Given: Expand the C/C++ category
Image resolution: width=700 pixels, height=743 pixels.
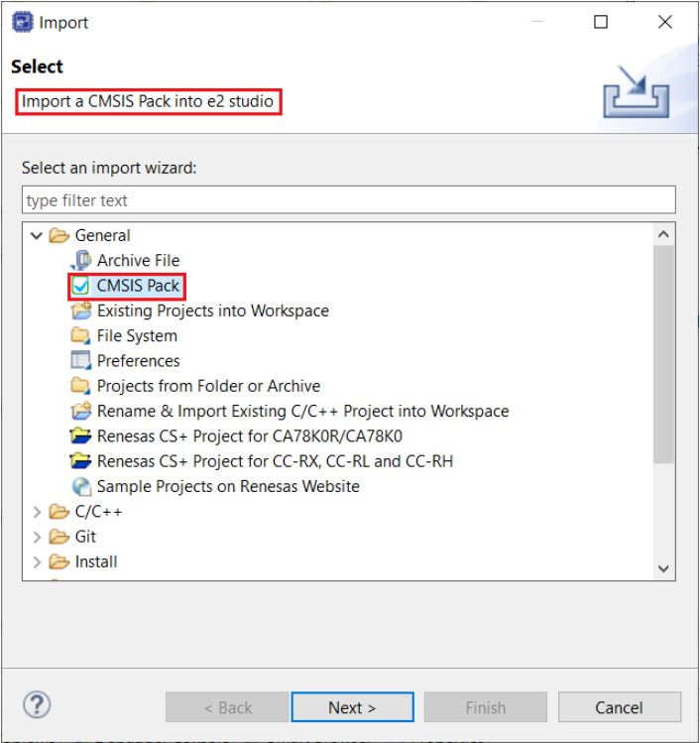Looking at the screenshot, I should click(x=37, y=512).
